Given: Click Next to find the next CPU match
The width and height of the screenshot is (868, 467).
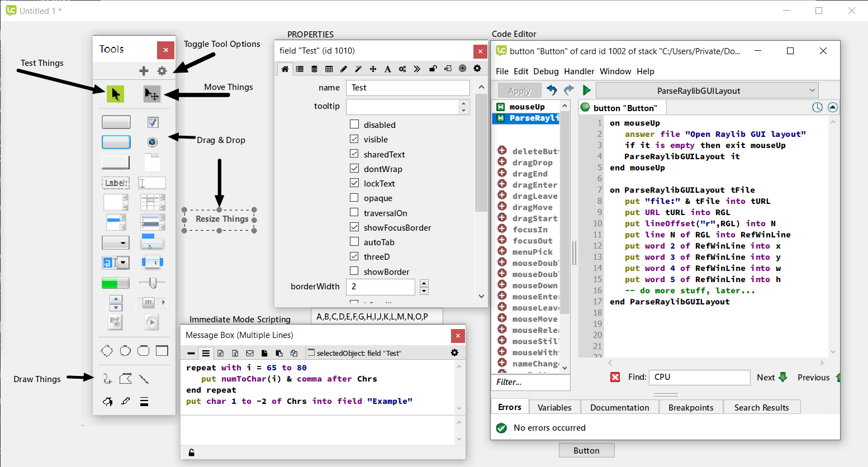Looking at the screenshot, I should pyautogui.click(x=771, y=377).
